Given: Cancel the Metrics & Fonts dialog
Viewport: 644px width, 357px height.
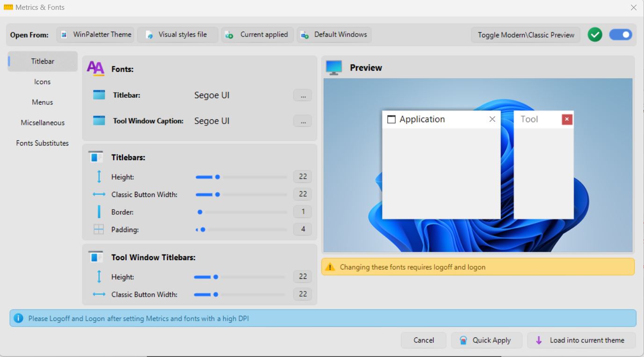Looking at the screenshot, I should point(424,341).
